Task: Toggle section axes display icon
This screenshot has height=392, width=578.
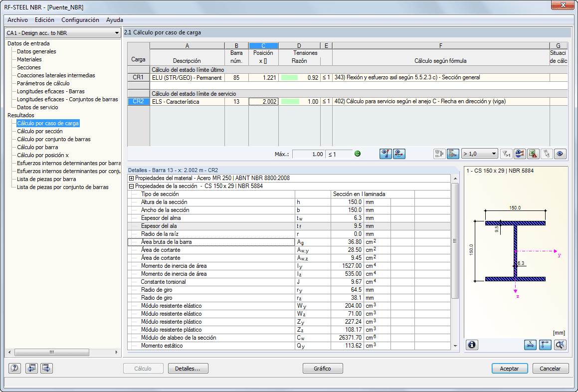Action: (545, 345)
